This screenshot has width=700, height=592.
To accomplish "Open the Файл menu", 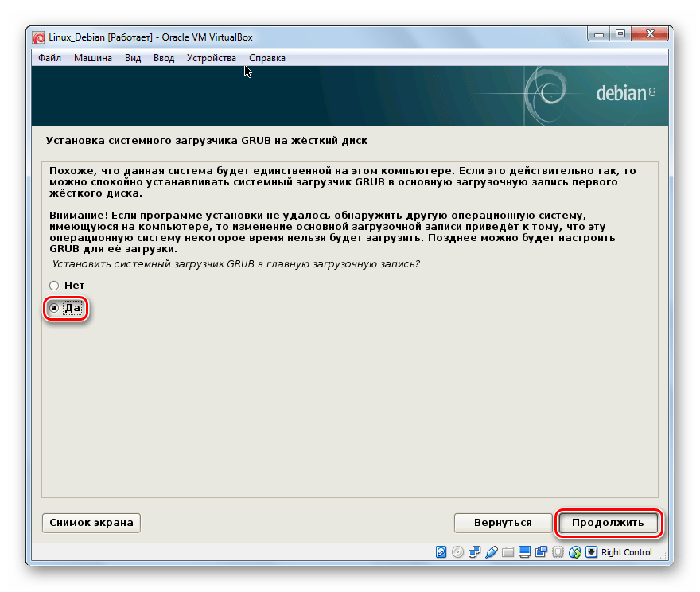I will pos(49,58).
